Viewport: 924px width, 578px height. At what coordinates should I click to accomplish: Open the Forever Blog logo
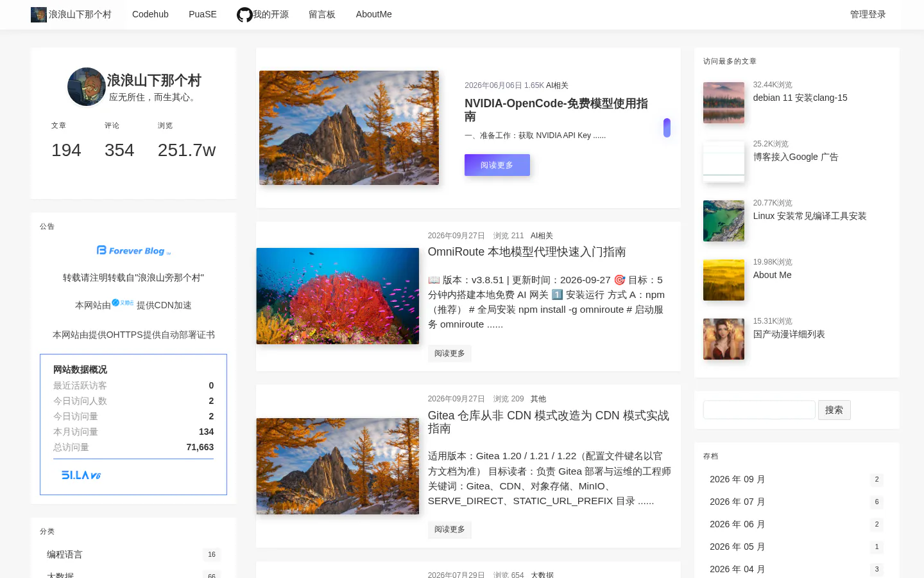pyautogui.click(x=133, y=250)
